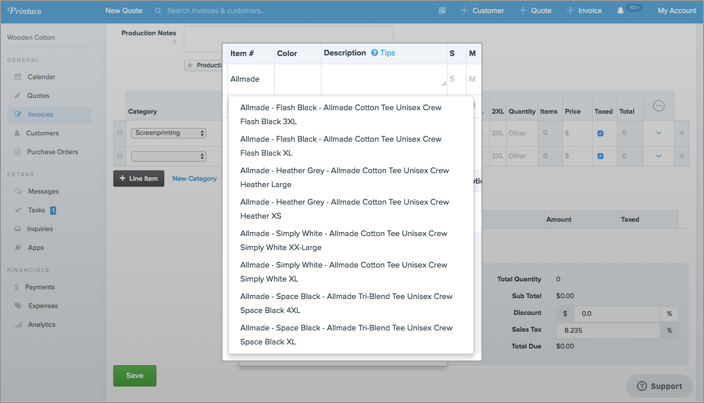
Task: Open the grid icon in top bar
Action: tap(442, 10)
